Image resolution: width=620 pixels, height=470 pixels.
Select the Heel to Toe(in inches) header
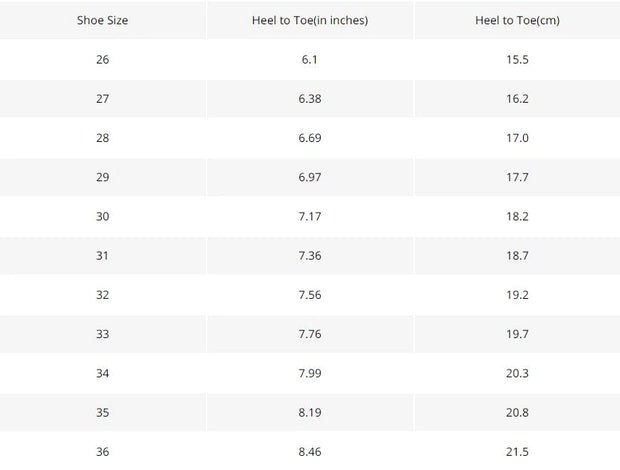(x=310, y=20)
